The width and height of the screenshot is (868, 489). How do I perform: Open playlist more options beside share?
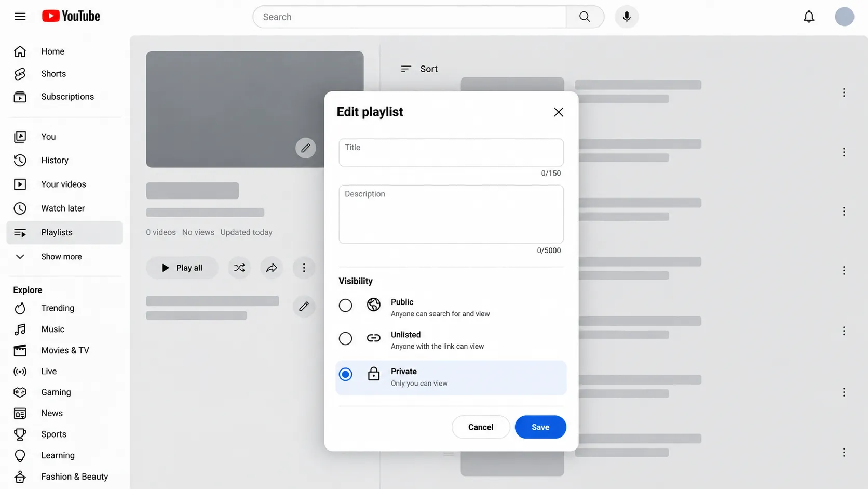pos(304,268)
